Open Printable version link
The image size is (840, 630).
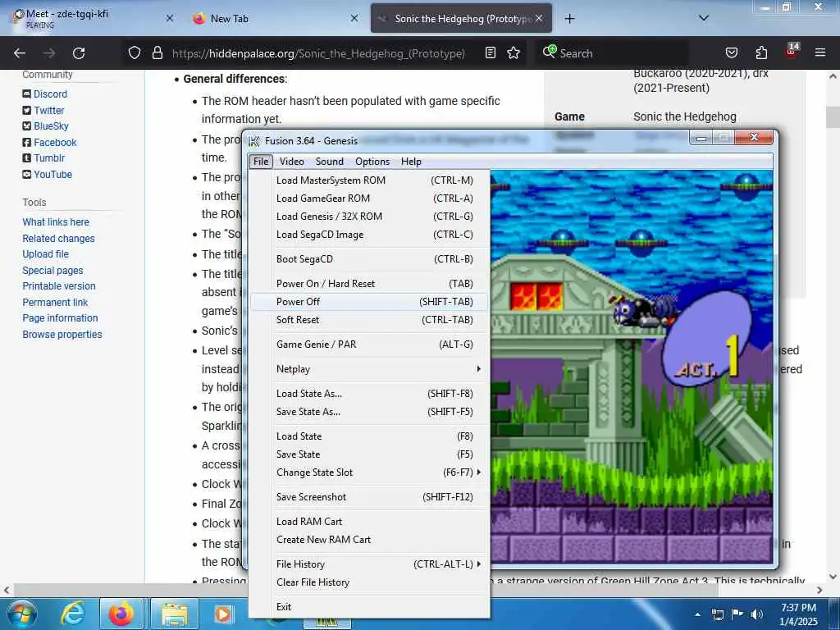pyautogui.click(x=59, y=286)
